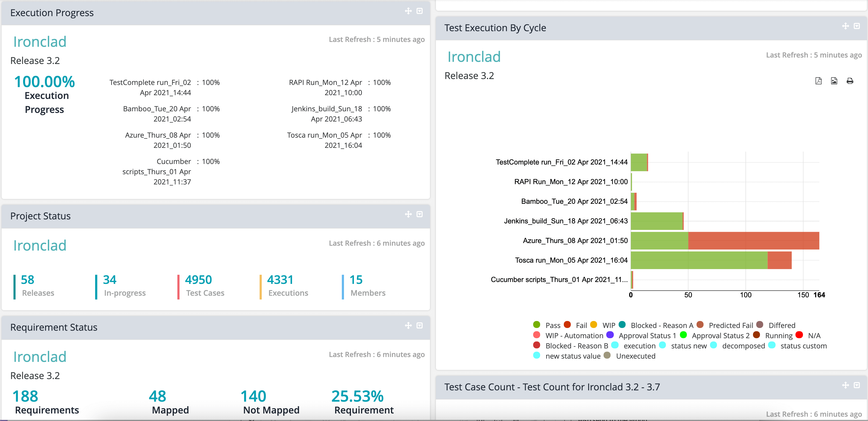Open dropdown menu of Requirement Status panel
868x421 pixels.
click(x=419, y=326)
